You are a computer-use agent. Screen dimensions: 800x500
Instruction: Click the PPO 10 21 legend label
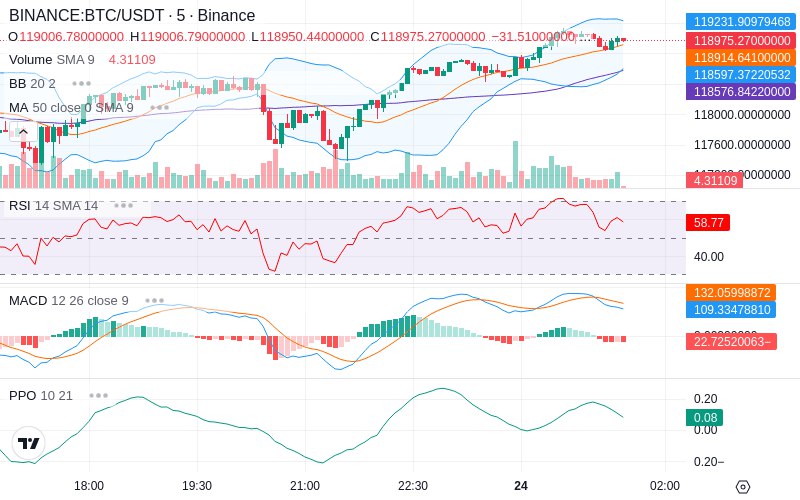41,395
